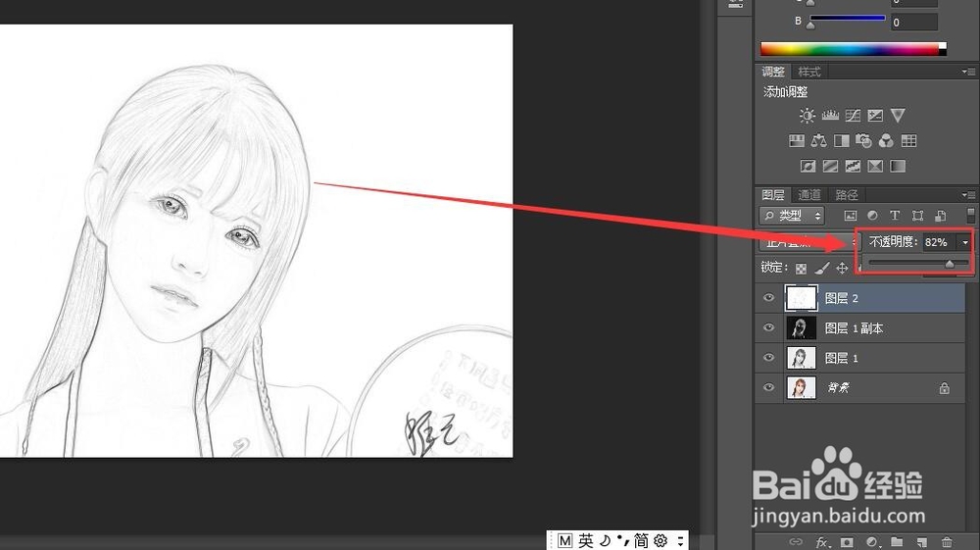Click the 英 language button in IME bar

coord(586,540)
